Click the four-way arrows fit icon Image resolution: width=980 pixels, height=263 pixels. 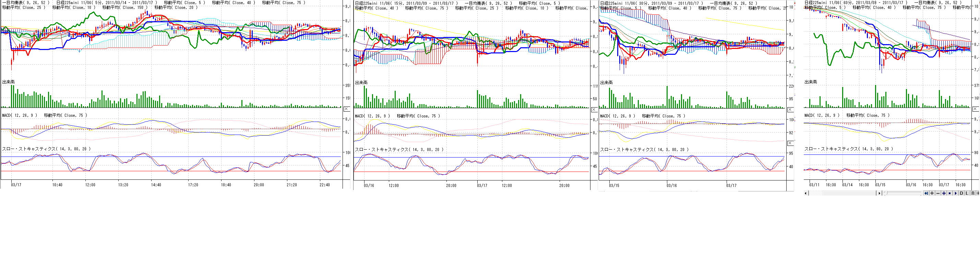[x=944, y=193]
